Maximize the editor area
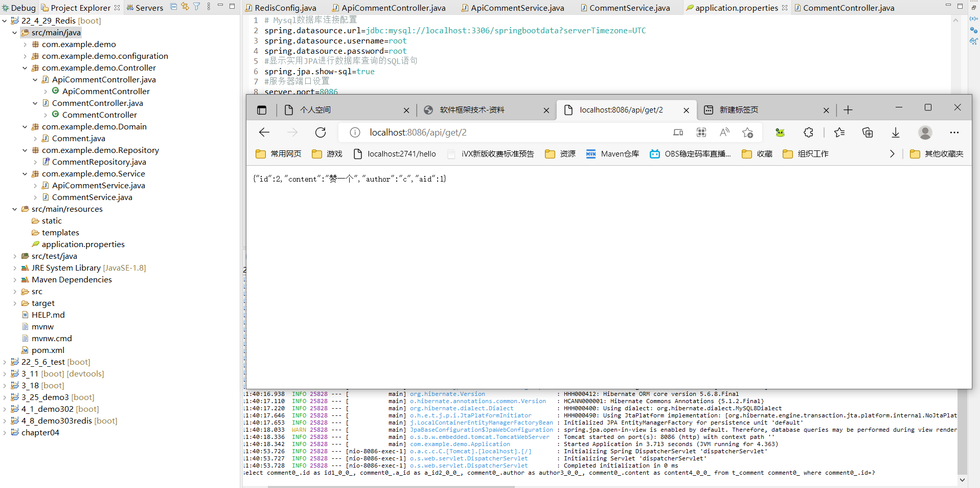 pos(960,6)
